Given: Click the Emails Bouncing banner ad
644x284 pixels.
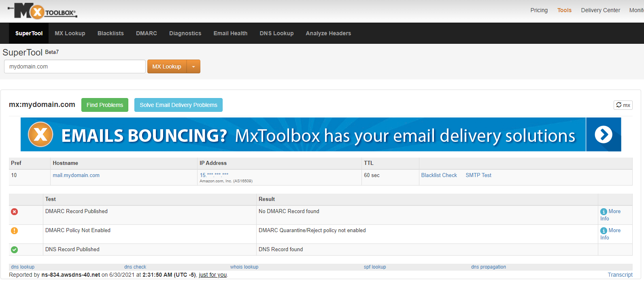Looking at the screenshot, I should 321,135.
